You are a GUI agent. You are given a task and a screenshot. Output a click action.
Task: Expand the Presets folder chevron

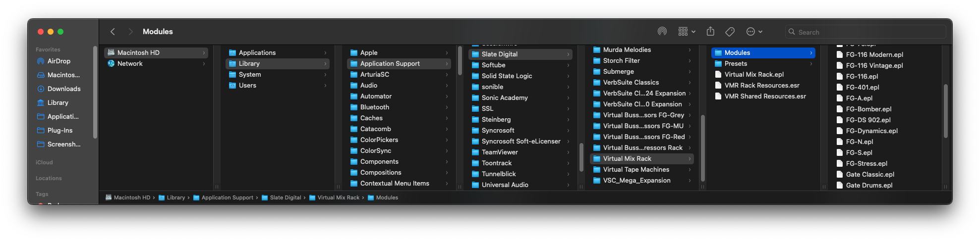click(x=811, y=64)
